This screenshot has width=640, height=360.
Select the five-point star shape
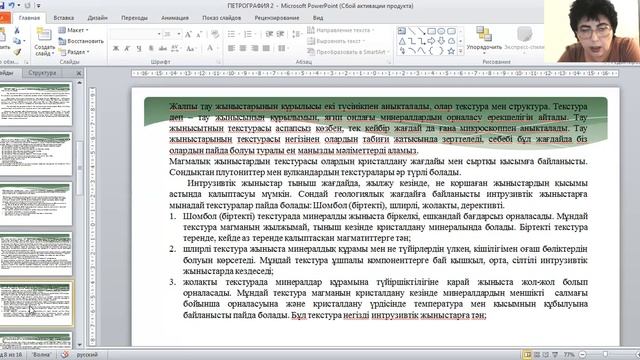[451, 51]
